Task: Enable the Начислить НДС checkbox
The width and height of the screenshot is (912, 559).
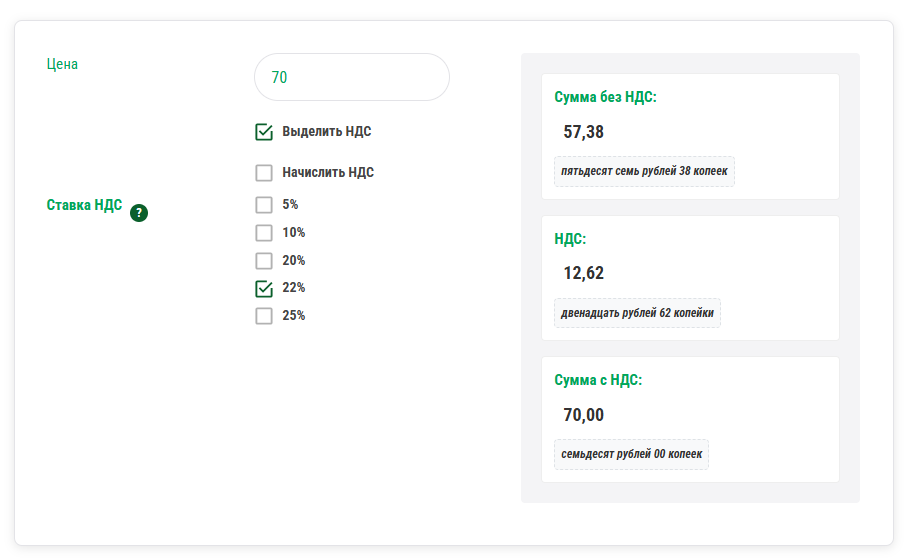Action: point(264,173)
